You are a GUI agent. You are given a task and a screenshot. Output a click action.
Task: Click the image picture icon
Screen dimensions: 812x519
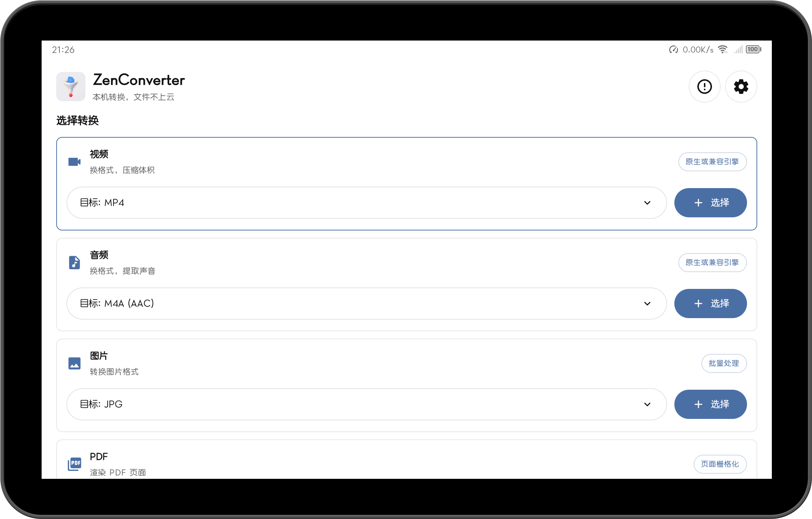(x=74, y=363)
